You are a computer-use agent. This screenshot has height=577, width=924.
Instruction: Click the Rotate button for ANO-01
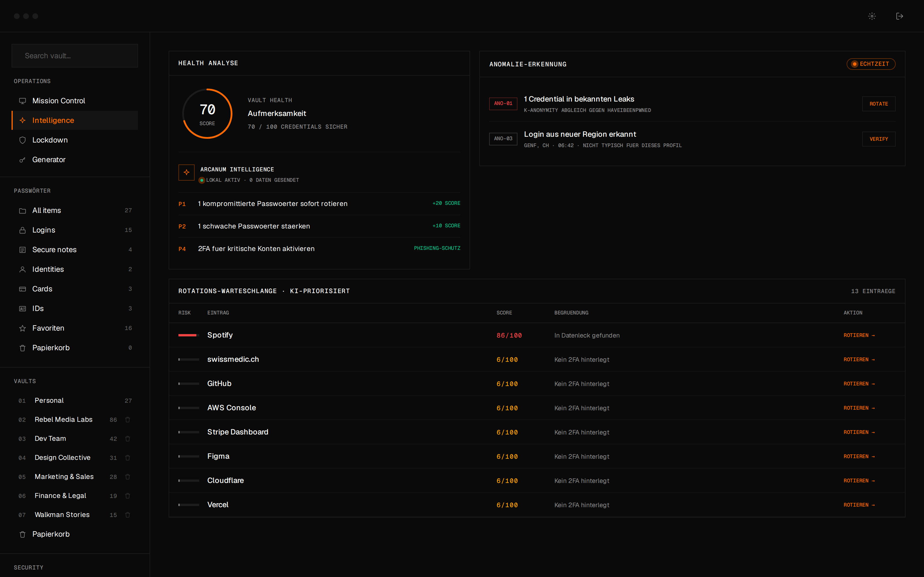coord(879,104)
